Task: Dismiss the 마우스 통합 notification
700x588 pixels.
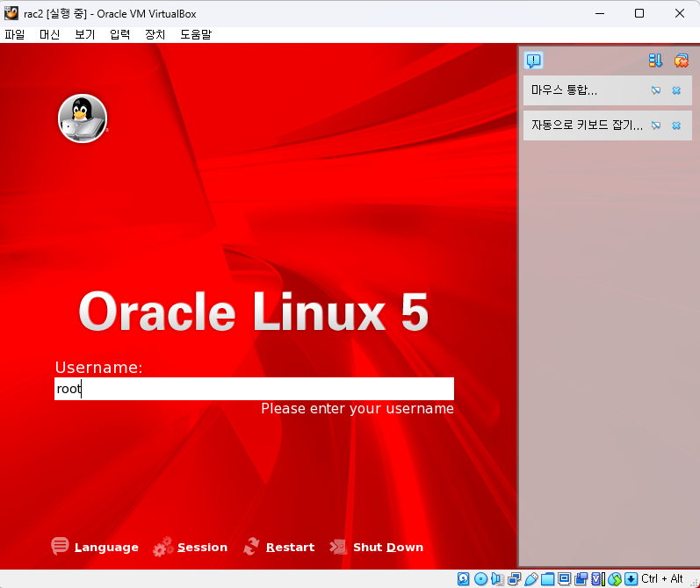Action: click(676, 90)
